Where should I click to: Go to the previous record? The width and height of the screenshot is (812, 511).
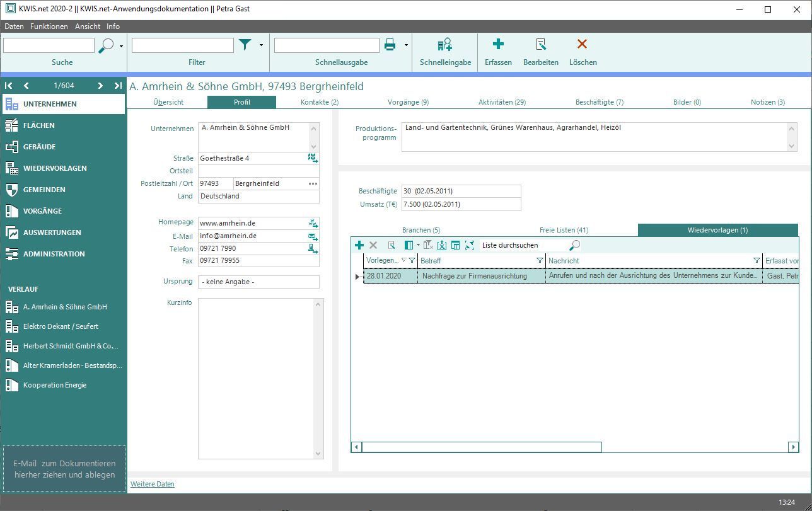tap(26, 86)
